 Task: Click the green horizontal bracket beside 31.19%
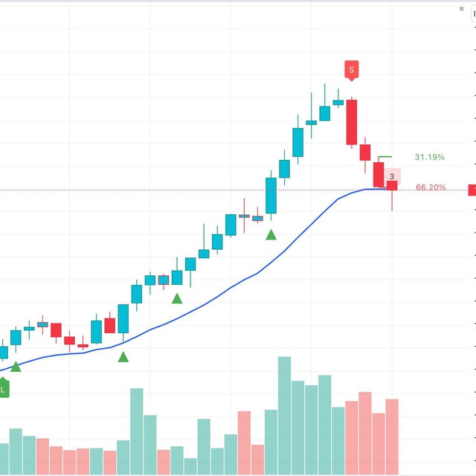[x=385, y=157]
